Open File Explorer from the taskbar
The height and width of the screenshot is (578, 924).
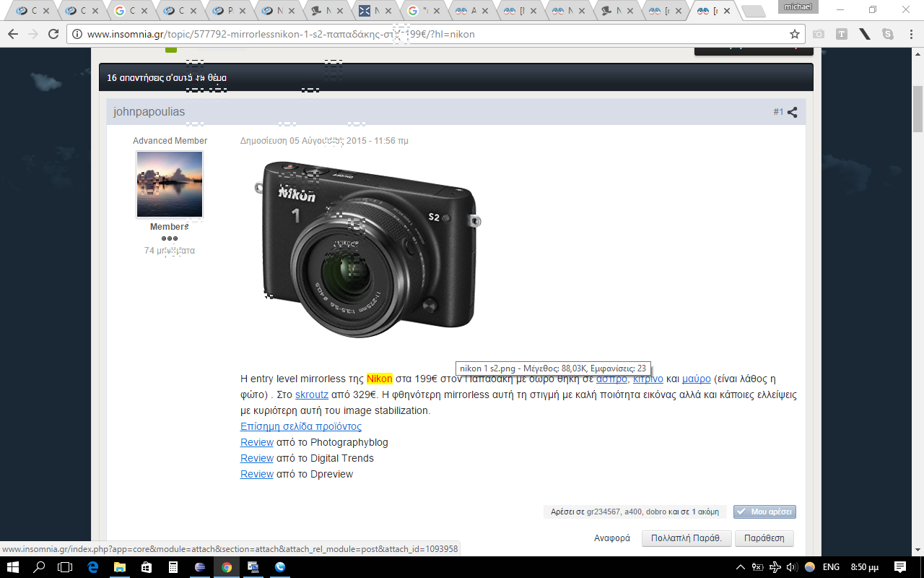[119, 567]
